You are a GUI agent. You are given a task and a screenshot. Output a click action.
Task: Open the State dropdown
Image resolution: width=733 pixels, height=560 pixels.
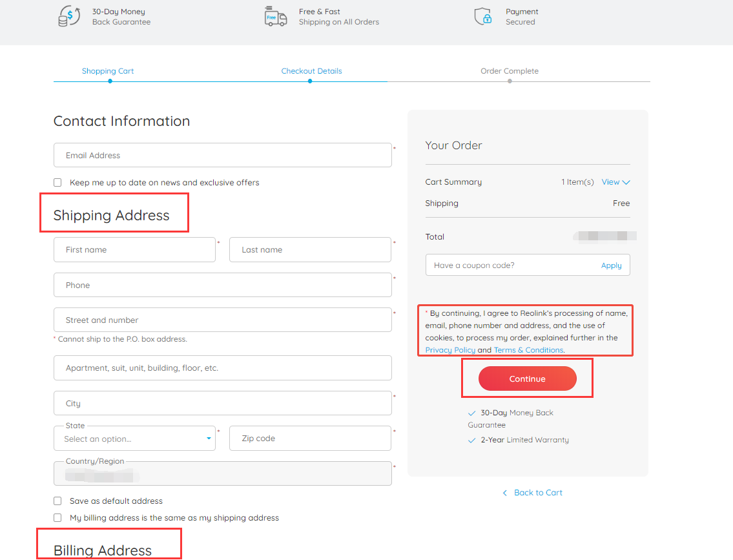click(134, 439)
